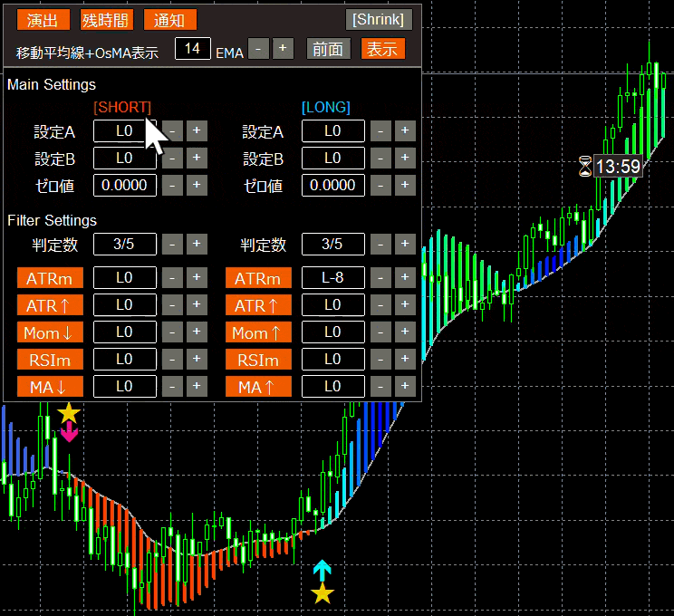The height and width of the screenshot is (616, 674).
Task: Increase the LONG ATRm value L-8
Action: [x=405, y=278]
